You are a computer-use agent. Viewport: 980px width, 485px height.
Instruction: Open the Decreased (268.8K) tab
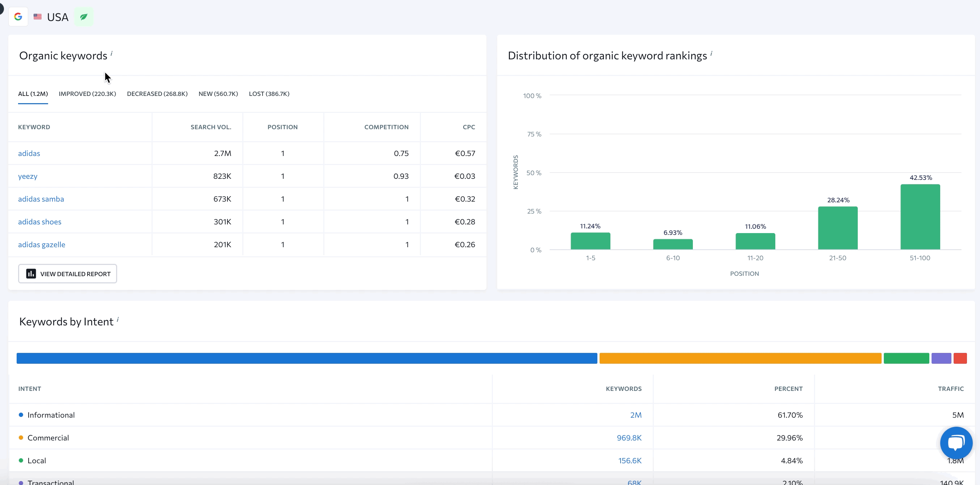coord(157,94)
